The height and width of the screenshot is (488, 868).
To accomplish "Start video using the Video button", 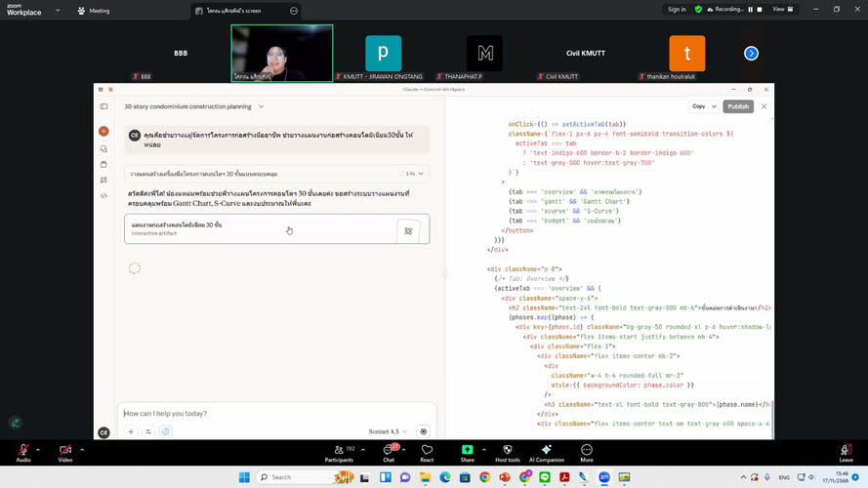I will [64, 453].
